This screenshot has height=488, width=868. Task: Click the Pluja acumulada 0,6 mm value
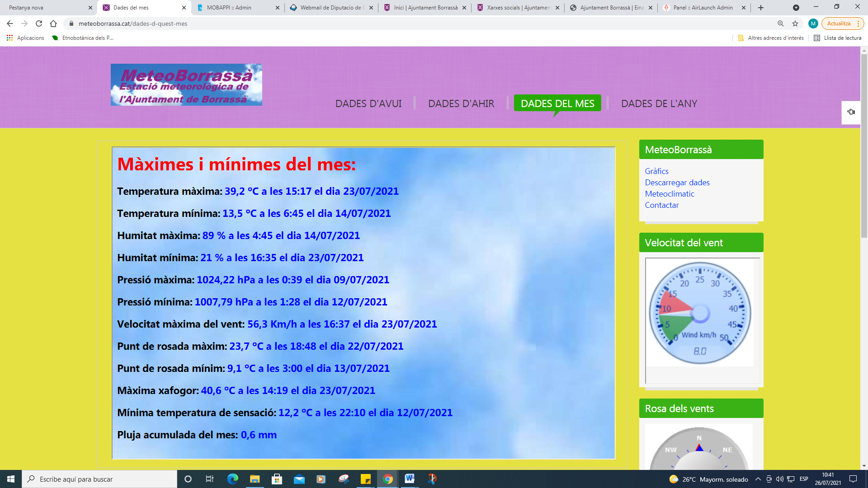coord(259,435)
